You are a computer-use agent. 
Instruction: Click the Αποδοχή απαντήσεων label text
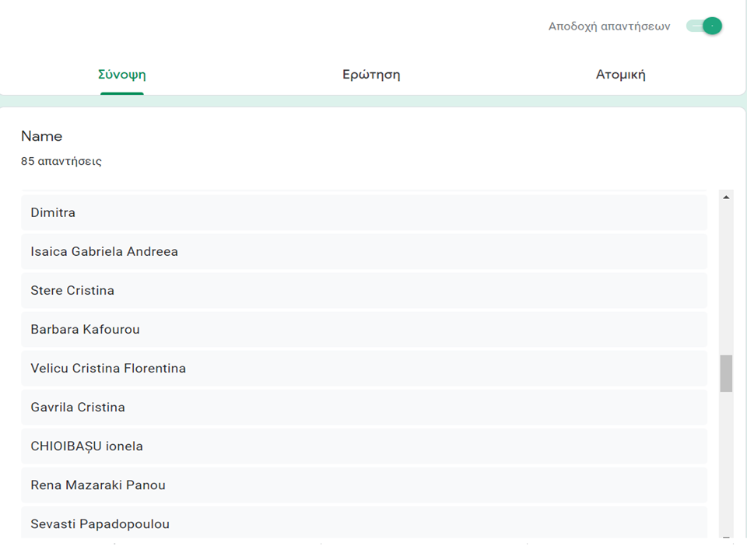point(609,26)
